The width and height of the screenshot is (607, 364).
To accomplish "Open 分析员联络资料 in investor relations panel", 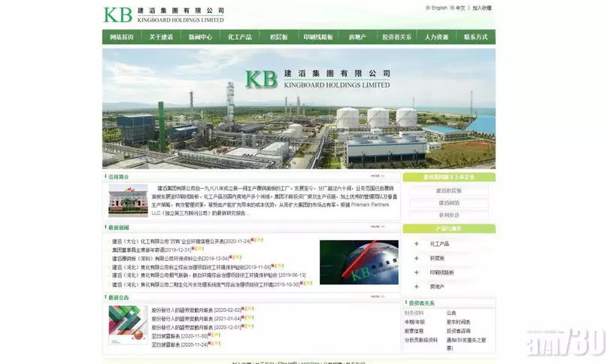I will pyautogui.click(x=421, y=340).
